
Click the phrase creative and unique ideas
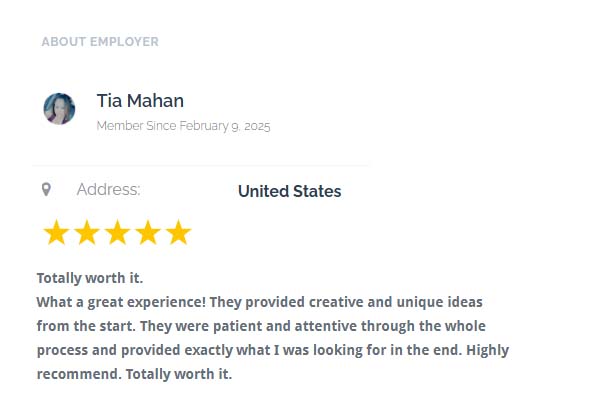point(396,302)
